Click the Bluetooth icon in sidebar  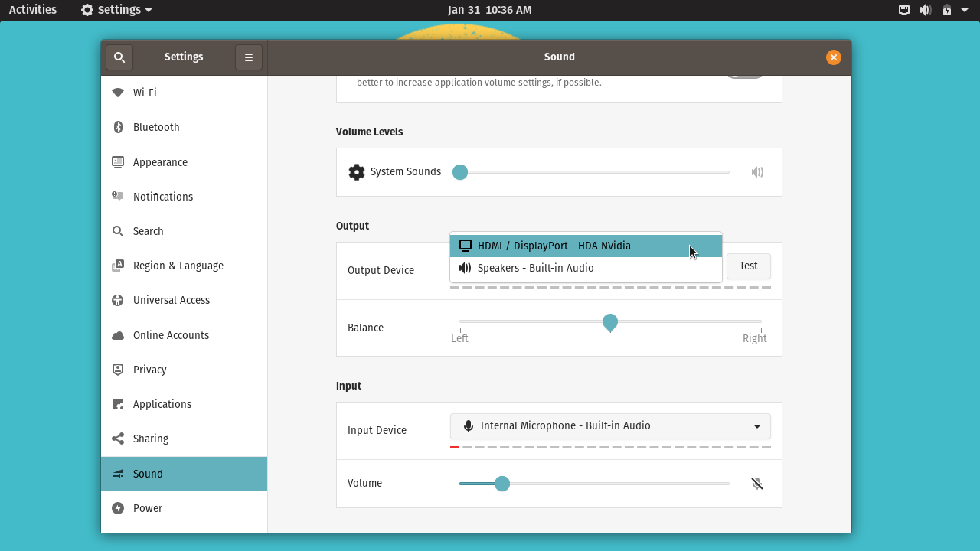coord(118,127)
